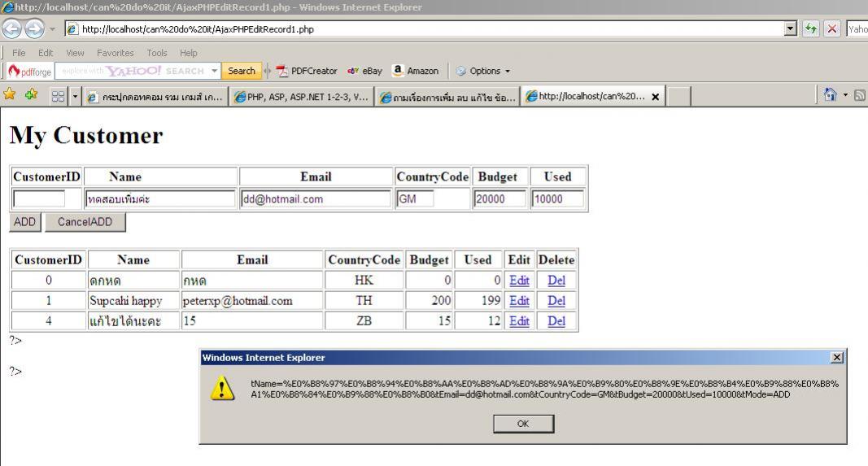Click the Stop loading red X icon

tap(832, 28)
